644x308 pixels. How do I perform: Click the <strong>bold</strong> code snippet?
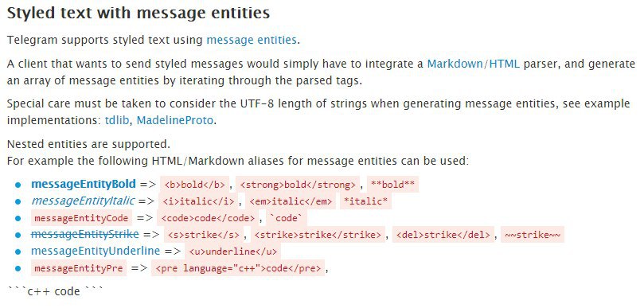click(x=298, y=185)
